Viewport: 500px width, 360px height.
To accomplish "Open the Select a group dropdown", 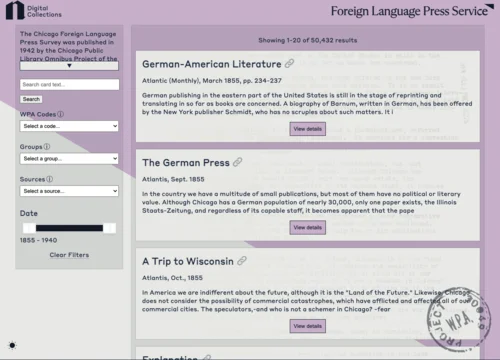I will click(x=69, y=158).
